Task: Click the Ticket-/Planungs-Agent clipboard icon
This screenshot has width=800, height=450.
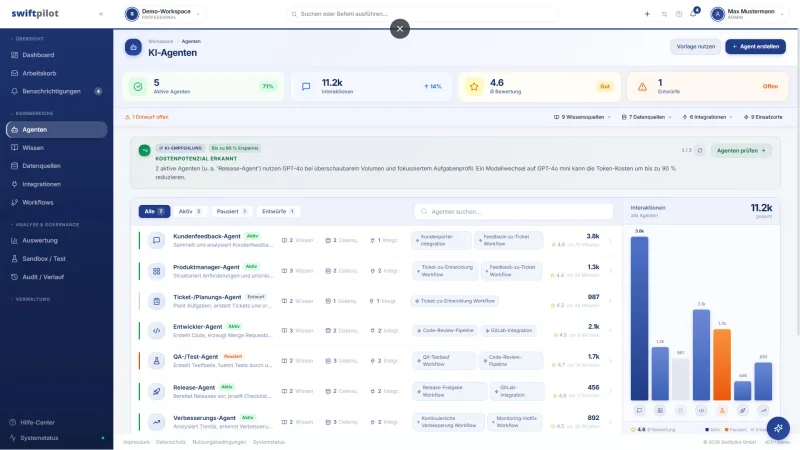Action: tap(157, 301)
